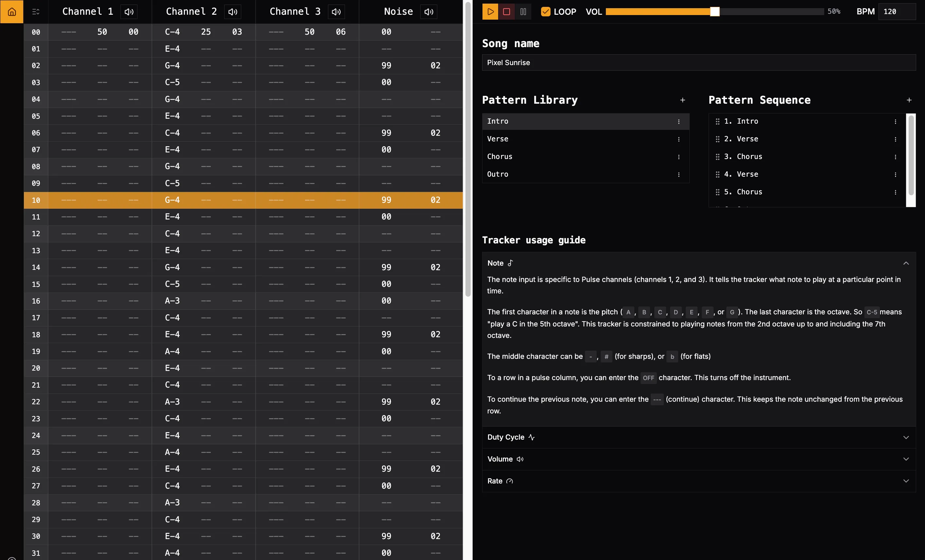Uncheck the LOOP checkbox
Viewport: 925px width, 560px height.
[x=545, y=12]
